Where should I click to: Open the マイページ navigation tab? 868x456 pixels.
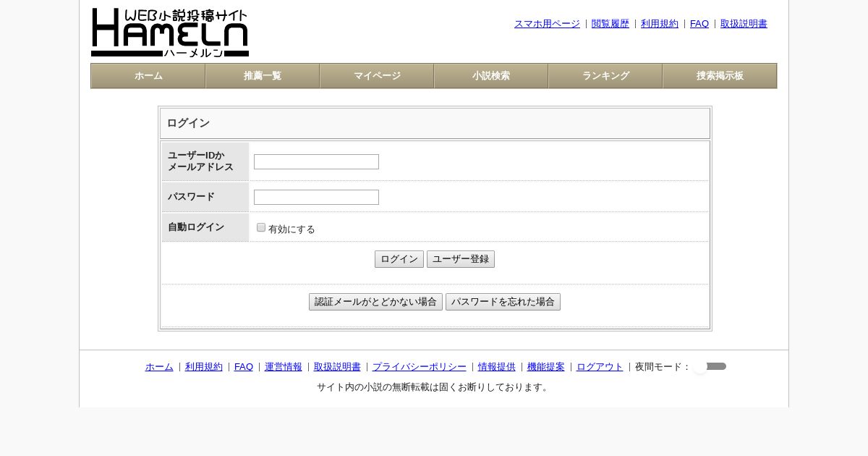(377, 76)
